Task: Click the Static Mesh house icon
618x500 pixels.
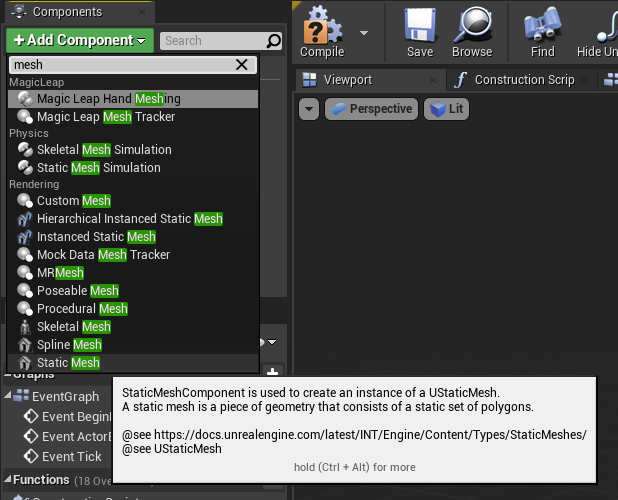Action: point(25,363)
